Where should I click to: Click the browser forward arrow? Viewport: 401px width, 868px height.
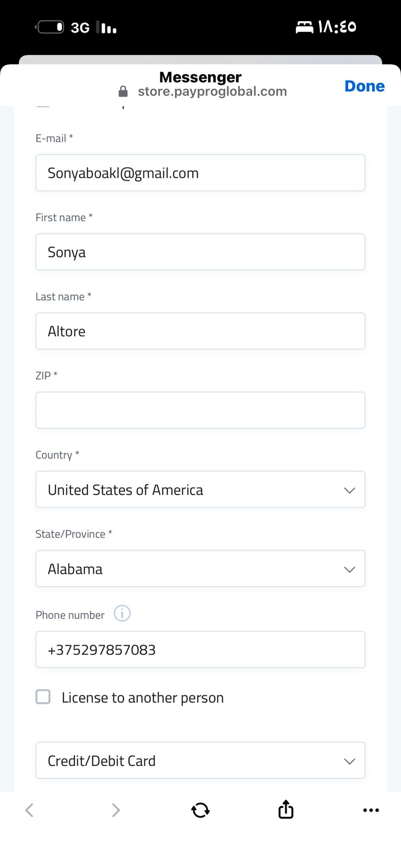[x=115, y=810]
